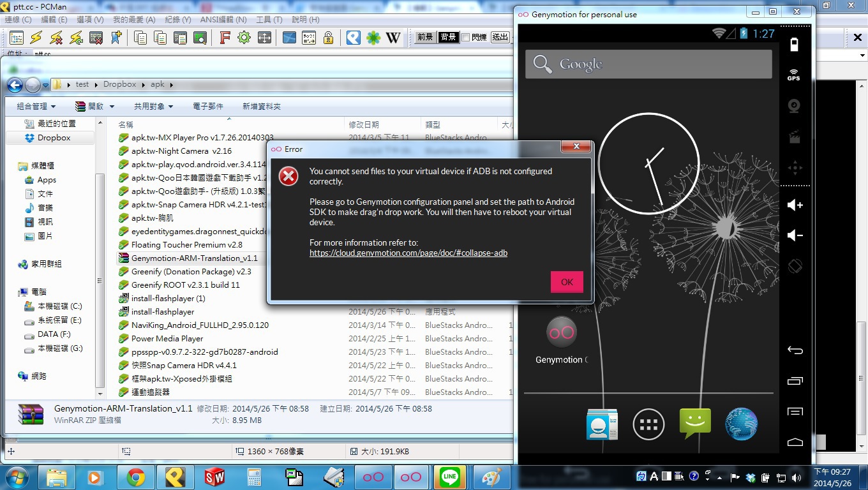Screen dimensions: 868x490
Task: Click the Wikipedia W icon in PCMan toolbar
Action: tap(393, 38)
